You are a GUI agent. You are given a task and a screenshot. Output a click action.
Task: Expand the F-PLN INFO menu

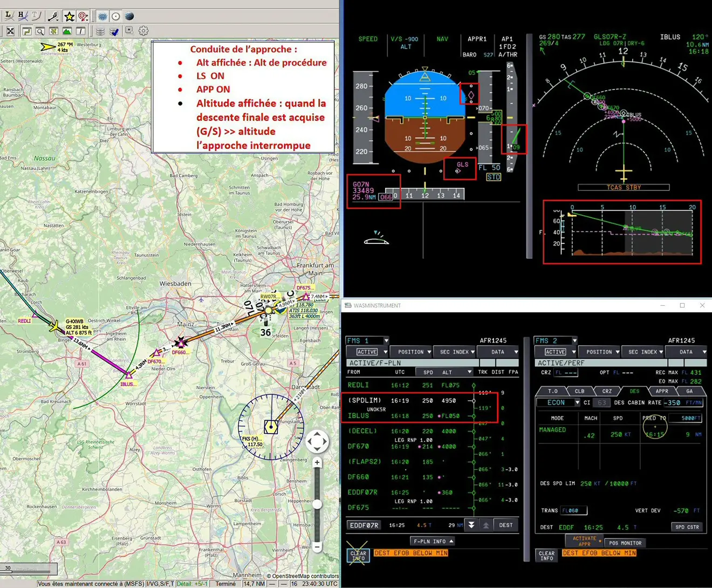[x=432, y=541]
